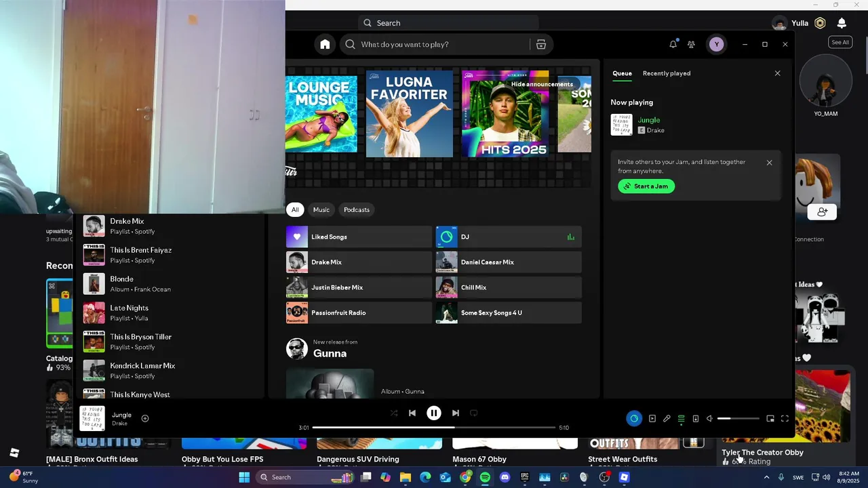Open This Is Brent Faiyaz playlist
Image resolution: width=868 pixels, height=488 pixels.
170,255
